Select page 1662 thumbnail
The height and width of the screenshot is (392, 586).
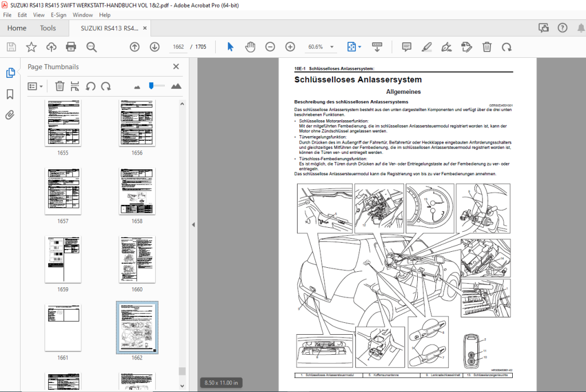pyautogui.click(x=137, y=328)
